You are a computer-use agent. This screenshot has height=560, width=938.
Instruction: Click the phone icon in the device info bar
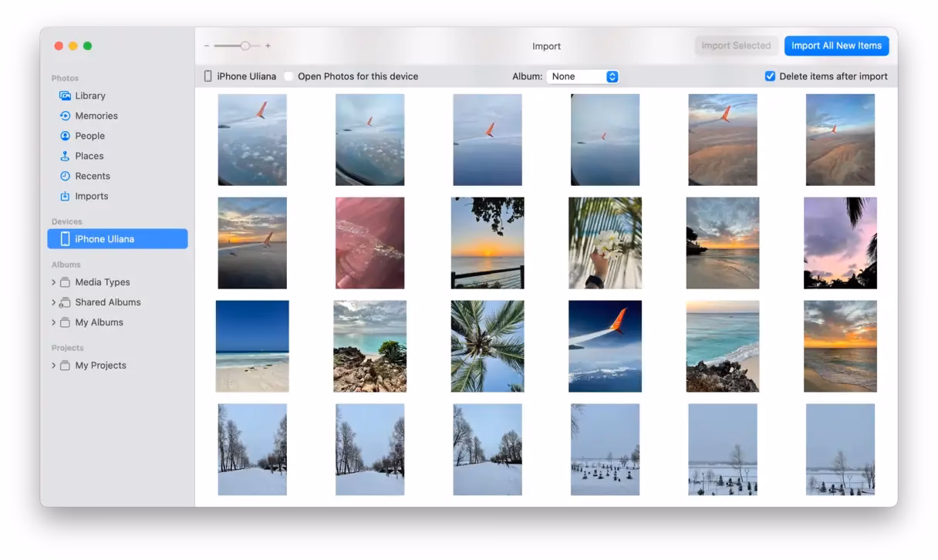coord(208,76)
